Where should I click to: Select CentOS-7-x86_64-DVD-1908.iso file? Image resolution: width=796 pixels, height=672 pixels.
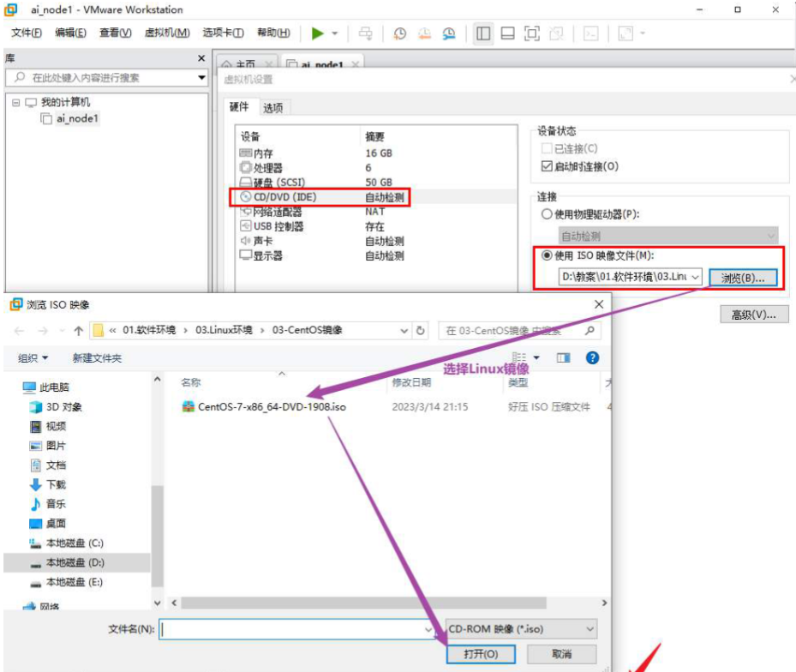coord(272,407)
